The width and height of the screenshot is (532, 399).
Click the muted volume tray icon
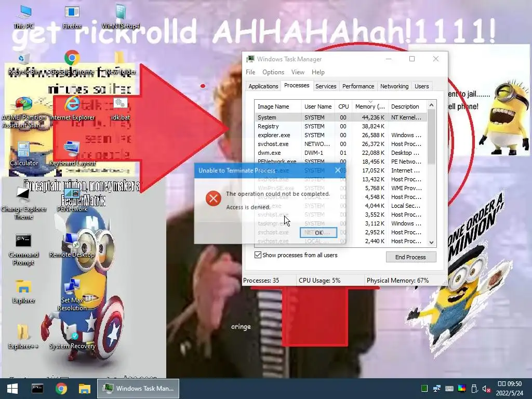pos(487,389)
